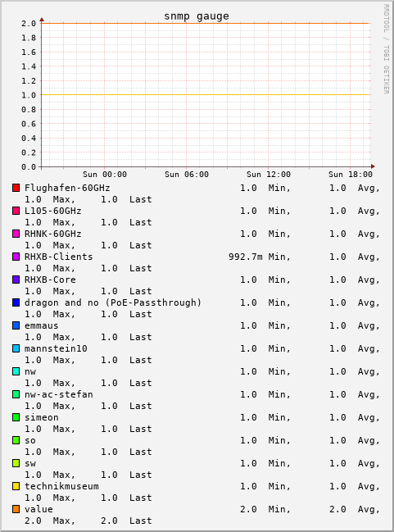Image resolution: width=394 pixels, height=532 pixels.
Task: Click the snmp gauge graph title
Action: [x=197, y=16]
